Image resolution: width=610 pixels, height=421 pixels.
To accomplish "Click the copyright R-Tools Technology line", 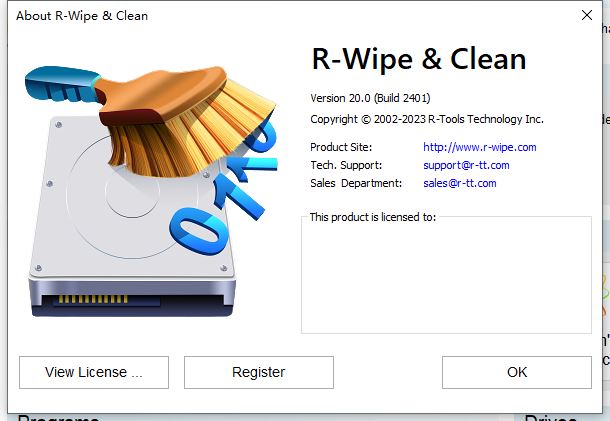I will click(427, 119).
